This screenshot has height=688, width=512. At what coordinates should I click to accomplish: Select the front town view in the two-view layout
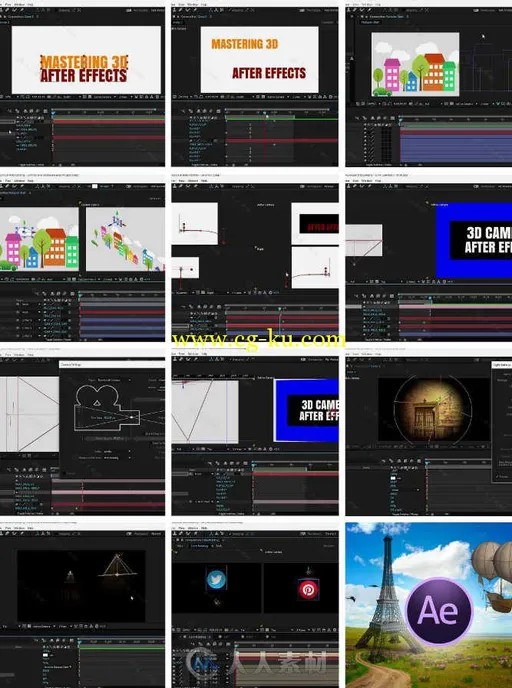[x=39, y=239]
